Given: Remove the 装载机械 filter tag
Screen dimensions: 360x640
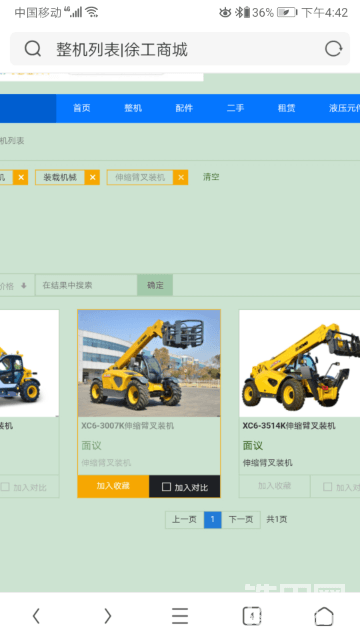Looking at the screenshot, I should pyautogui.click(x=93, y=177).
